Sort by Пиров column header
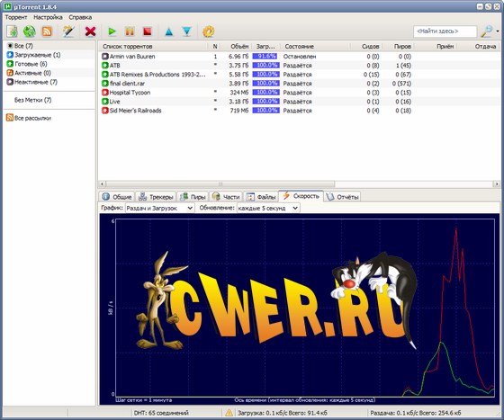Image resolution: width=504 pixels, height=420 pixels. 398,46
